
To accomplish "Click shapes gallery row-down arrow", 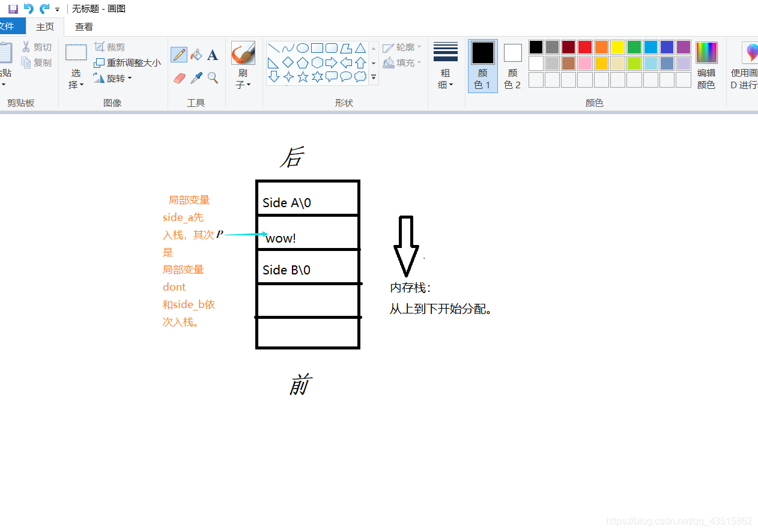I will pos(374,62).
